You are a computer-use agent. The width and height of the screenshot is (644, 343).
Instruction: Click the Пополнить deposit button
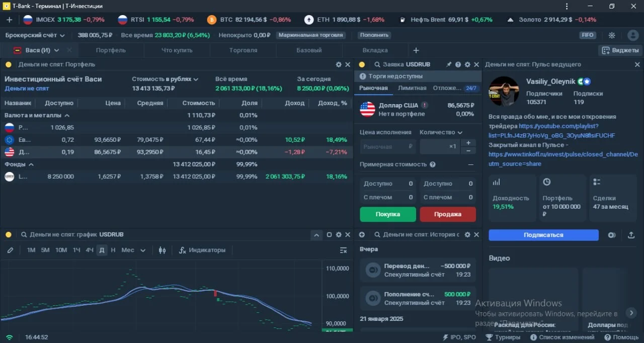pyautogui.click(x=374, y=35)
